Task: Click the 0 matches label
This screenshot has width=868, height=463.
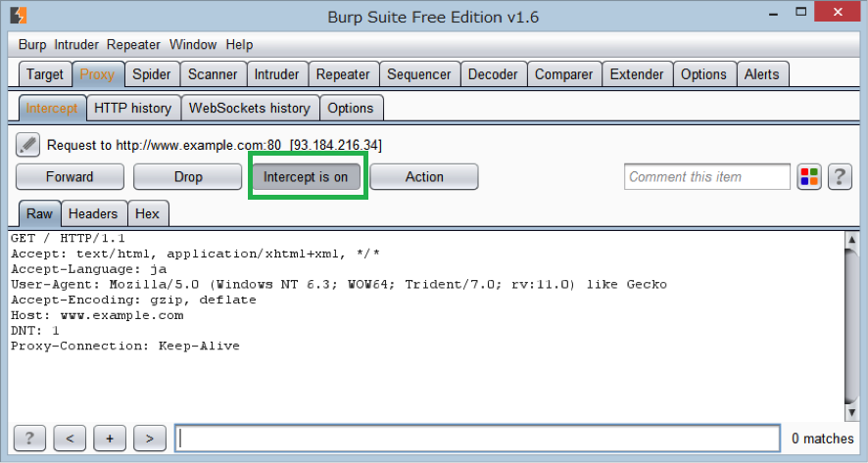Action: [823, 439]
